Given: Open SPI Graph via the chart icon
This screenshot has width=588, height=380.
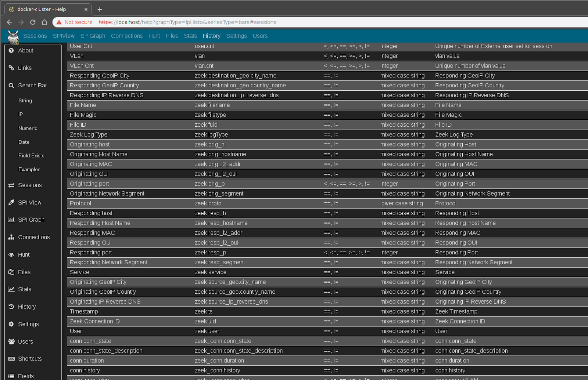Looking at the screenshot, I should (x=11, y=220).
